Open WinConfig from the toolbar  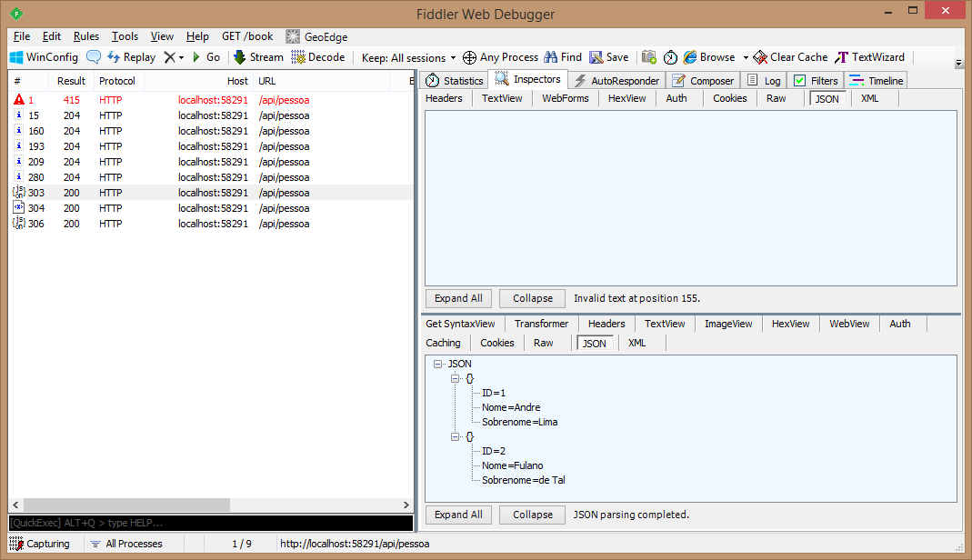(x=44, y=57)
